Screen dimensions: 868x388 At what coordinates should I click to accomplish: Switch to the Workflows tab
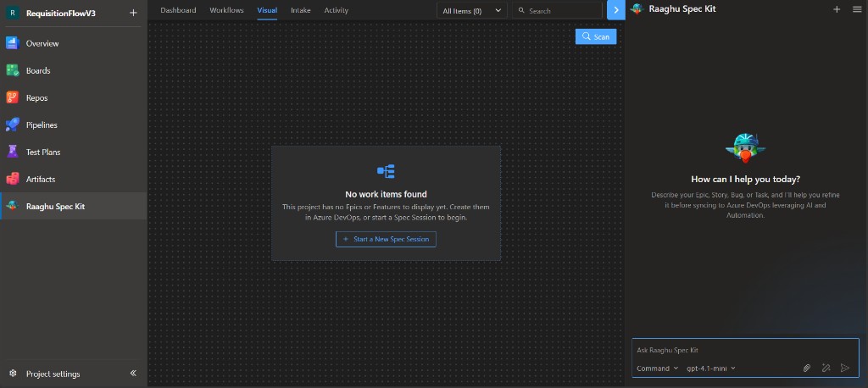pyautogui.click(x=226, y=10)
